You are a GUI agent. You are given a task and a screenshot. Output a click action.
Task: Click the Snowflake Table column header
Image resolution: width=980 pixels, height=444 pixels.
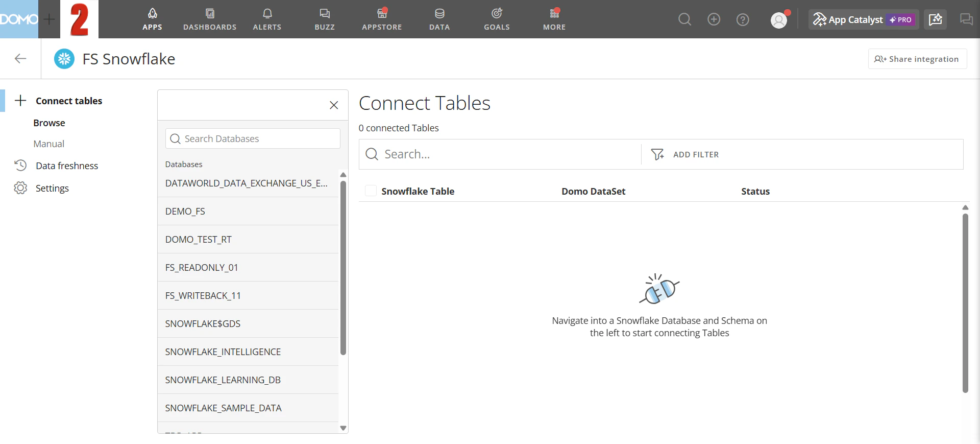click(418, 191)
